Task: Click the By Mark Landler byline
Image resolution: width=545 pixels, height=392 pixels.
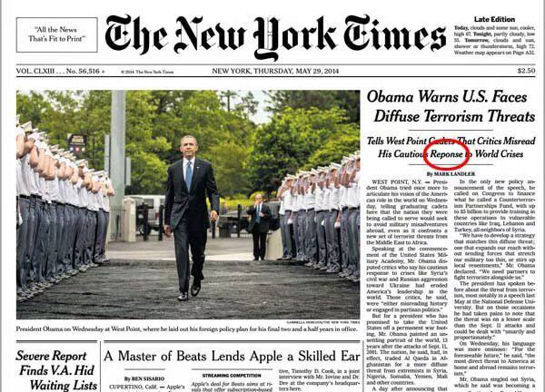Action: coord(451,173)
